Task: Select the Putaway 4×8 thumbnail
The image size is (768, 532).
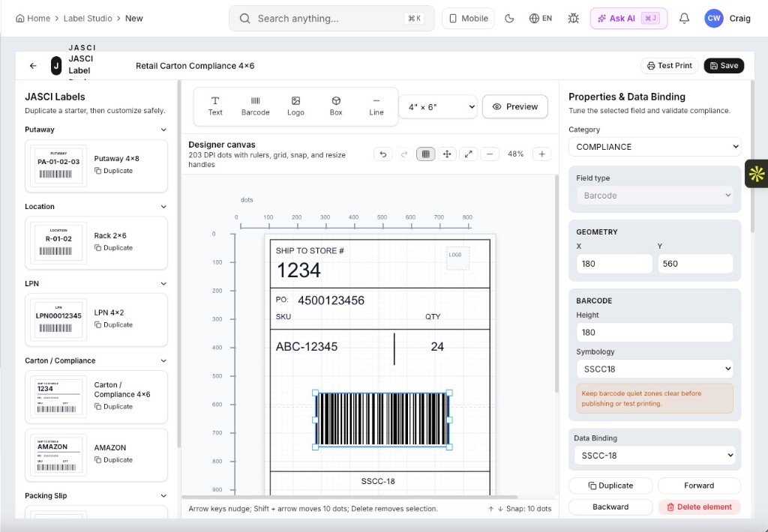Action: (x=58, y=166)
